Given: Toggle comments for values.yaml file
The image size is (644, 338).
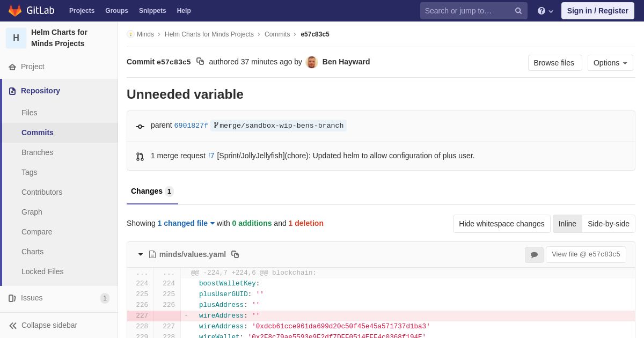Looking at the screenshot, I should coord(534,255).
